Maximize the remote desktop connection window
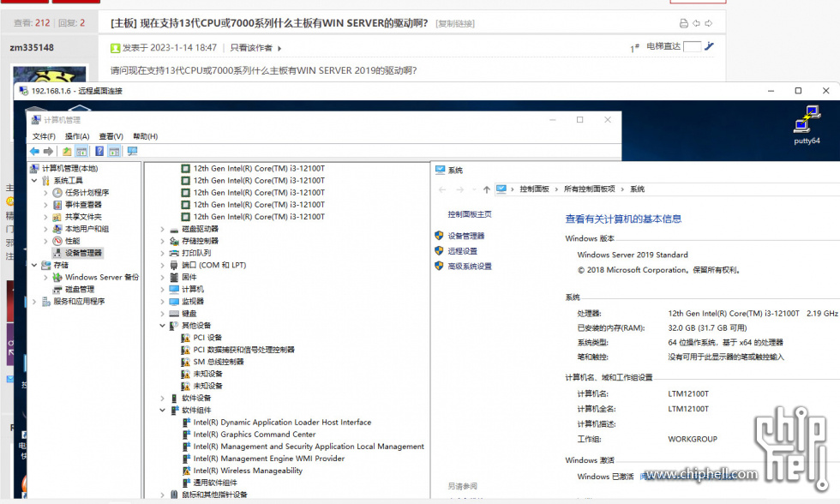The width and height of the screenshot is (840, 504). click(x=798, y=91)
